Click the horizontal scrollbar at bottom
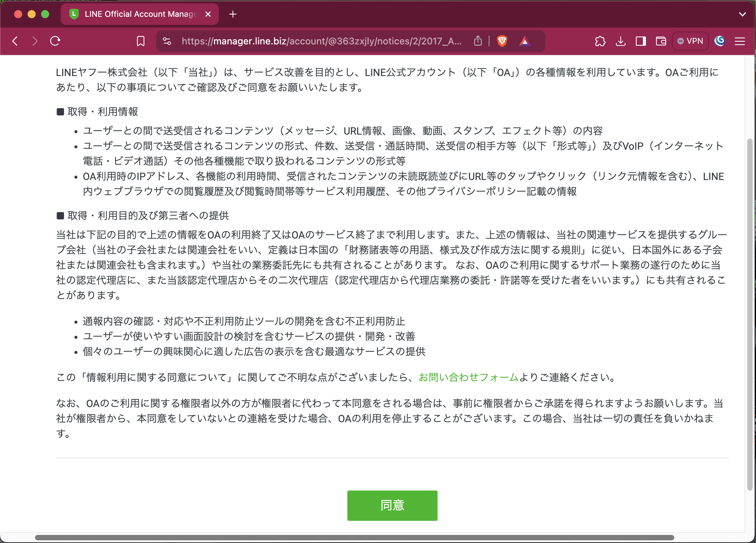The width and height of the screenshot is (756, 543). (x=354, y=537)
